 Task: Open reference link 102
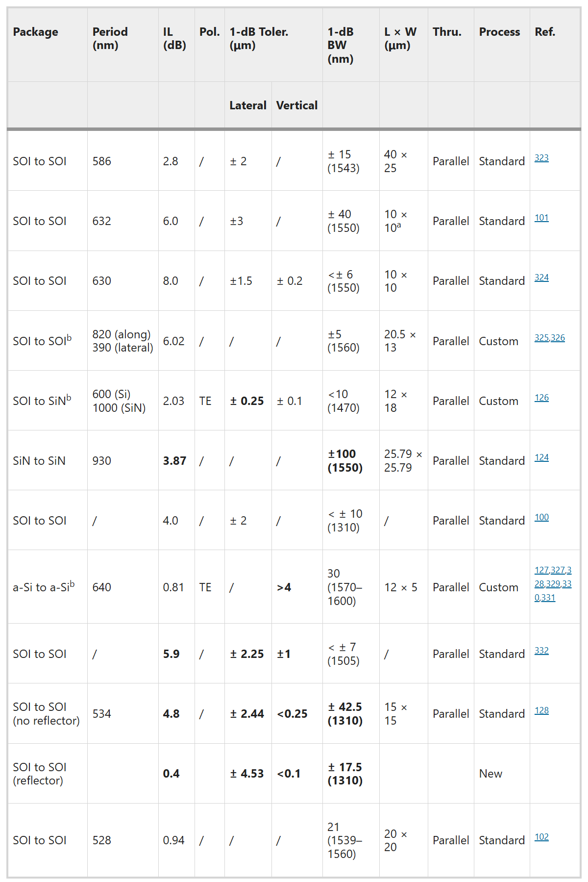click(x=541, y=837)
